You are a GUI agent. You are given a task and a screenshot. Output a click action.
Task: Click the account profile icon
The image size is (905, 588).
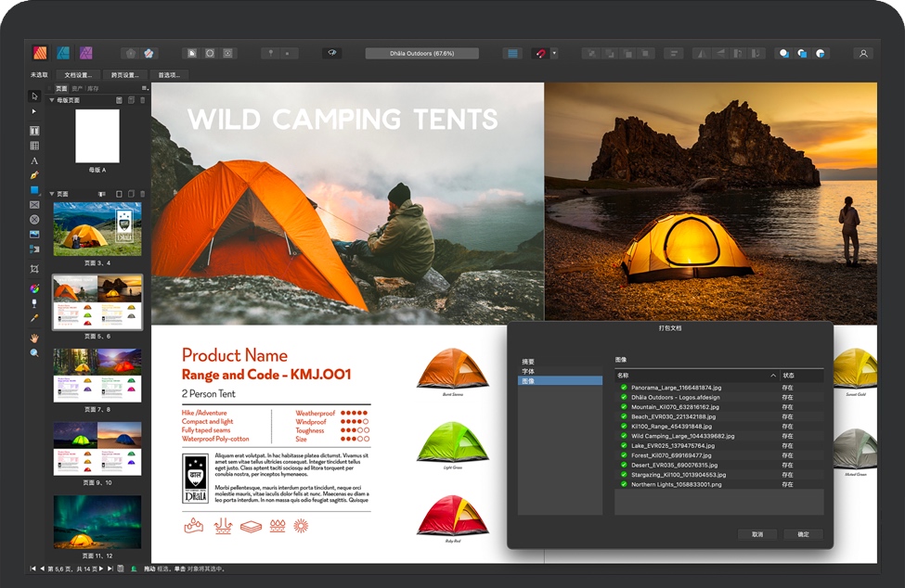coord(863,54)
